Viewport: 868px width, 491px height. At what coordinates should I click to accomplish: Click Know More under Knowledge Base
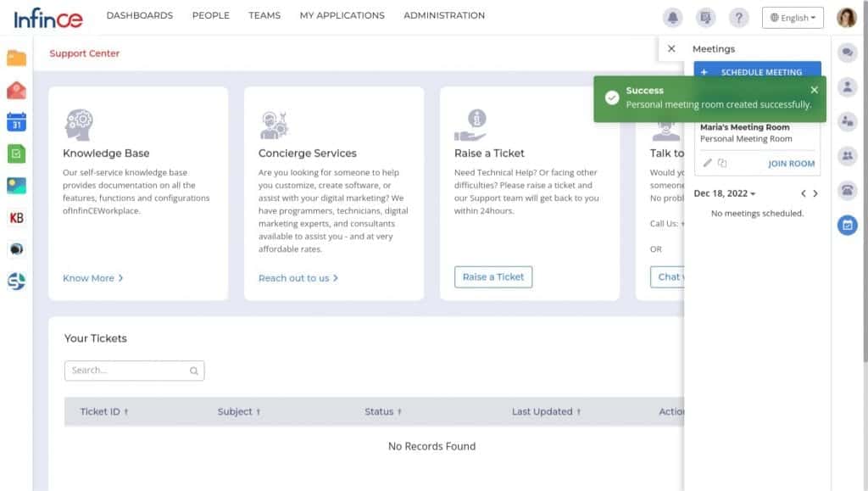[x=92, y=278]
